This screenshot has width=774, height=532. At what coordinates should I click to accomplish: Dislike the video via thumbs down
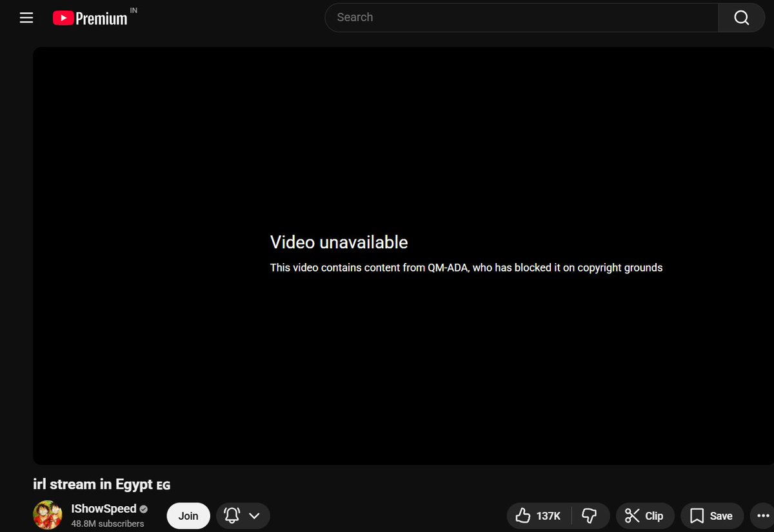[x=590, y=516]
